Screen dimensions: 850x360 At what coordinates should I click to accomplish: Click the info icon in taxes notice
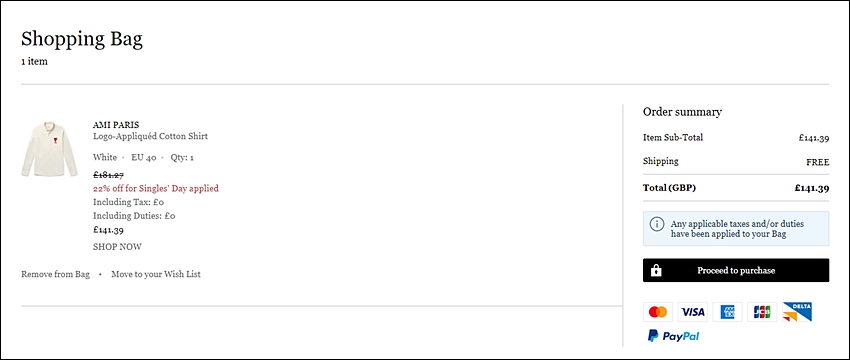pyautogui.click(x=656, y=224)
